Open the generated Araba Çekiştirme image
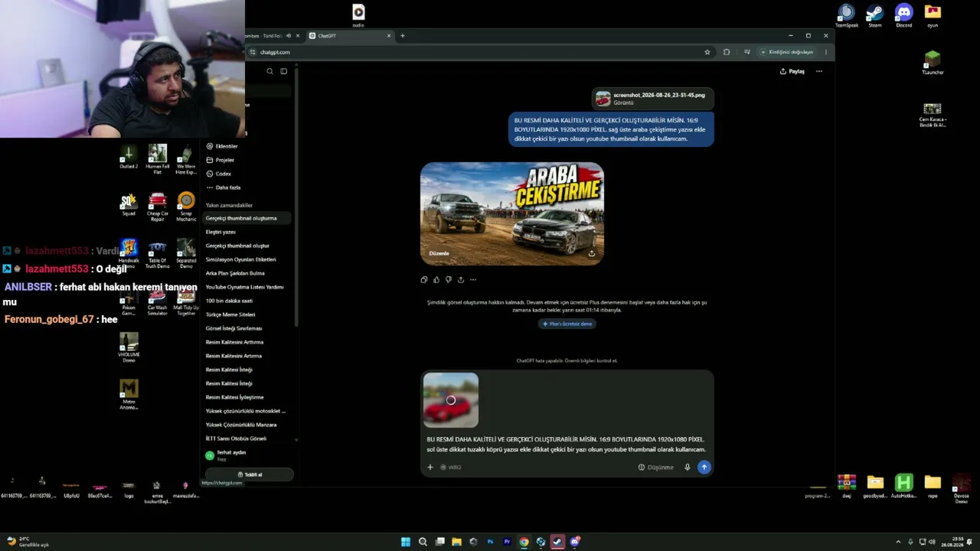 (512, 214)
